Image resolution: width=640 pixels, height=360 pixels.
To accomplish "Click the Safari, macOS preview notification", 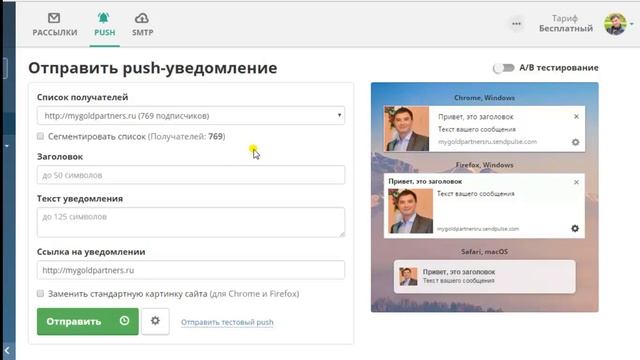I will (484, 276).
